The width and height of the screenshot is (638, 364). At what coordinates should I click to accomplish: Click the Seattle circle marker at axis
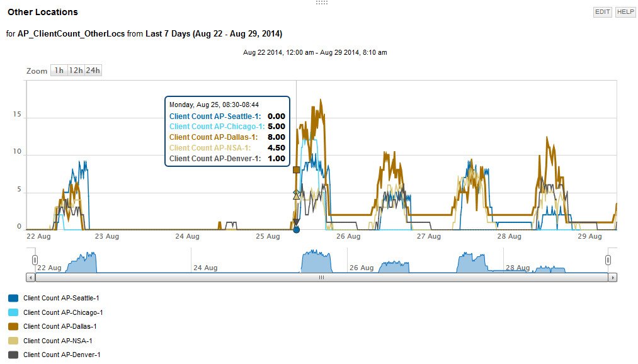tap(296, 230)
